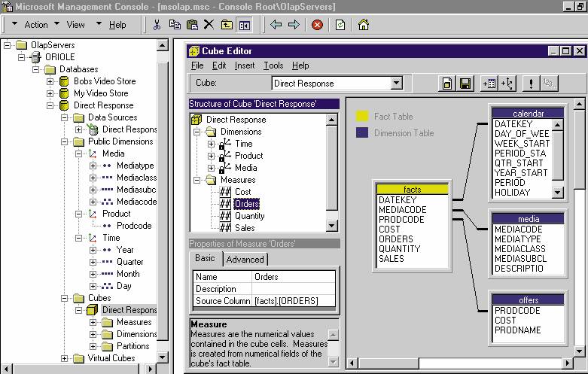Click the MEDIACODE column in facts table
Image resolution: width=588 pixels, height=374 pixels.
click(x=402, y=210)
